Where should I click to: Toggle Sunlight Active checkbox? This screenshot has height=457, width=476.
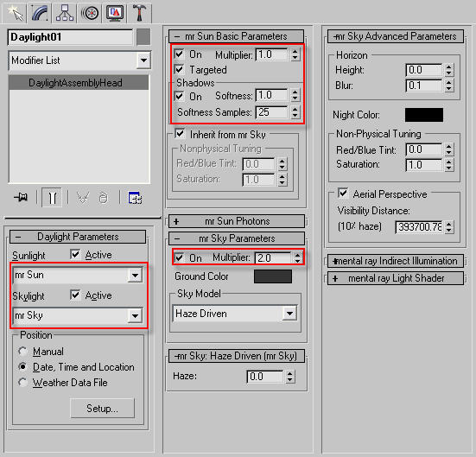tap(75, 255)
